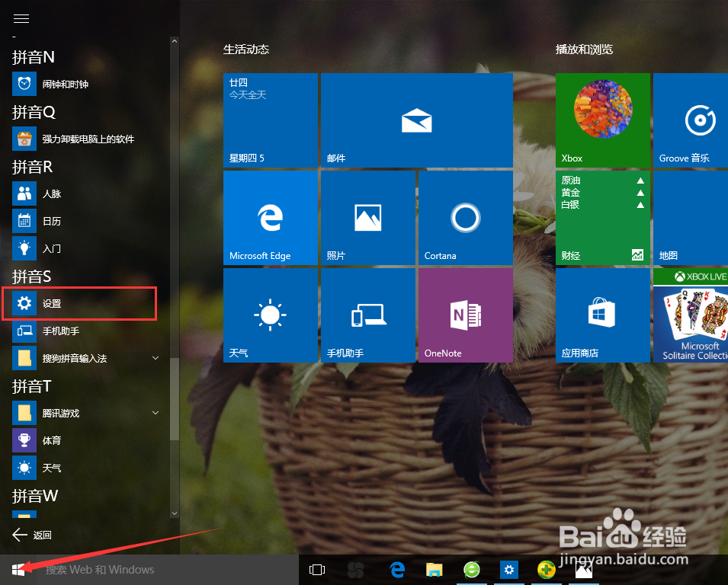Open green arrow browser on taskbar
728x585 pixels.
coord(472,570)
